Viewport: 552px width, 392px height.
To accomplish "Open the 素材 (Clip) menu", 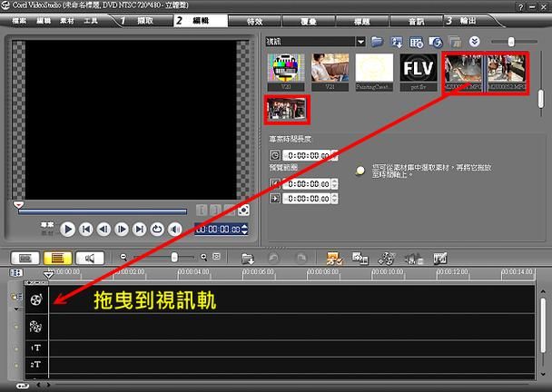I will click(67, 21).
